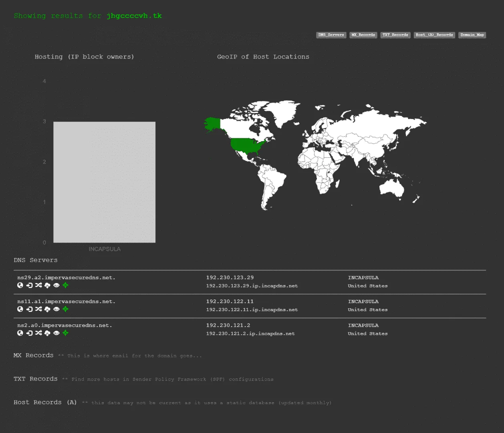Select the IP address 192.230.121.2
The height and width of the screenshot is (433, 504).
pos(228,326)
